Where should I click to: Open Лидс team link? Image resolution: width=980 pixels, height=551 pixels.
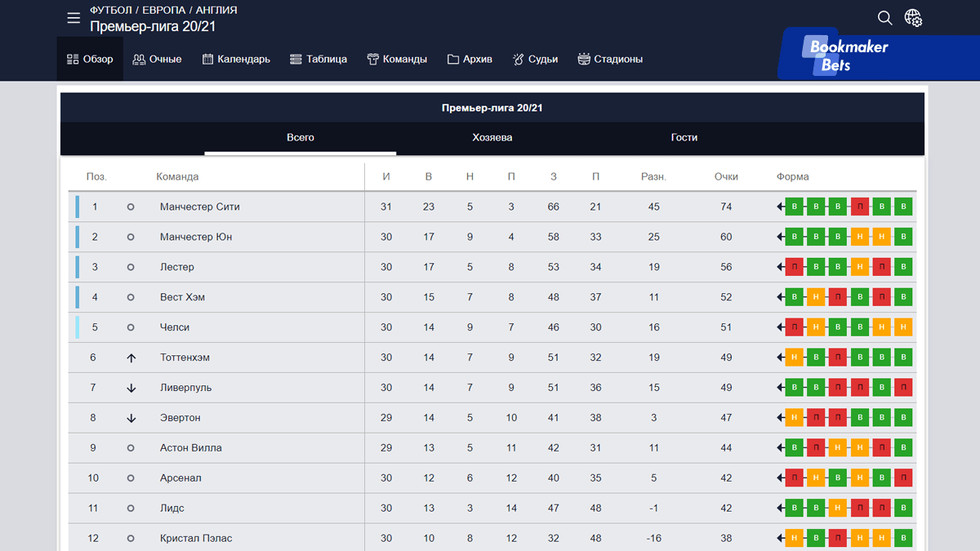pos(172,509)
